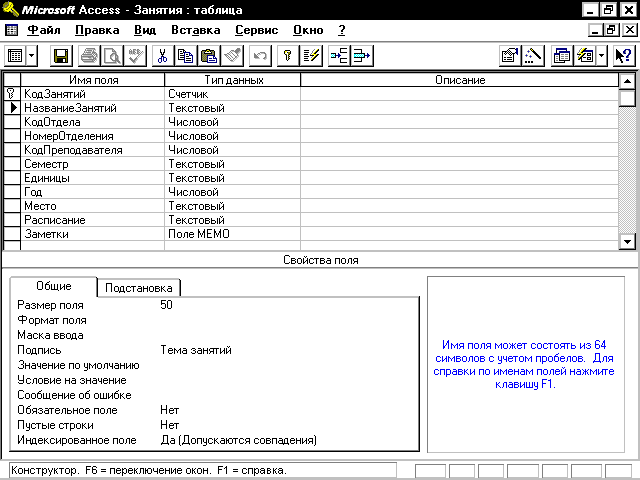Screen dimensions: 640x480
Task: Open the View button dropdown arrow
Action: pyautogui.click(x=32, y=56)
